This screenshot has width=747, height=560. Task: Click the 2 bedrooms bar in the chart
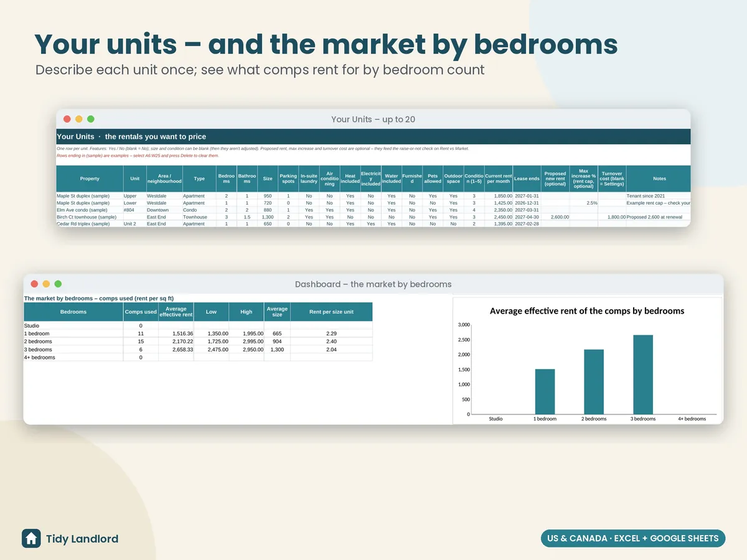[x=594, y=382]
